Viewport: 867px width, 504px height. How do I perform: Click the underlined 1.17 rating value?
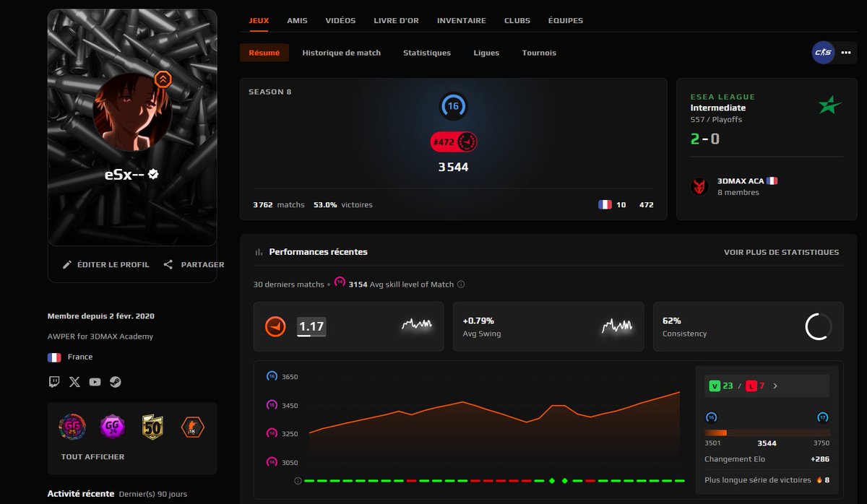pos(311,327)
